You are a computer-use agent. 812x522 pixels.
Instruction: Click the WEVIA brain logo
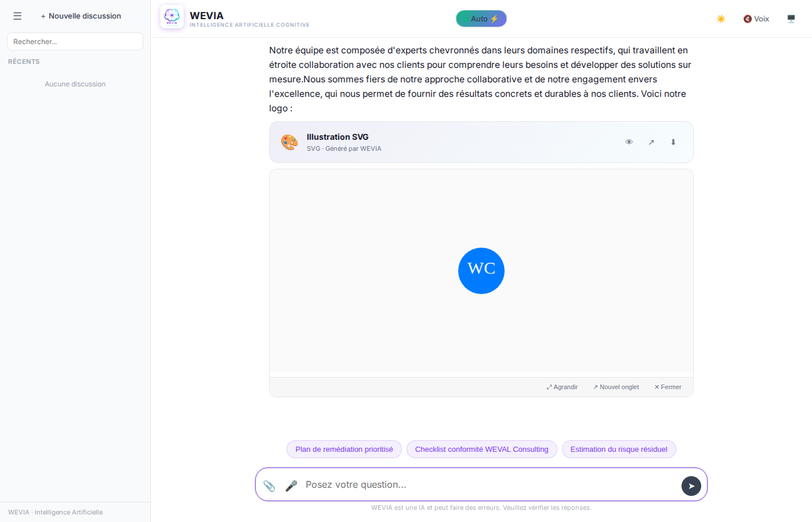pos(172,17)
